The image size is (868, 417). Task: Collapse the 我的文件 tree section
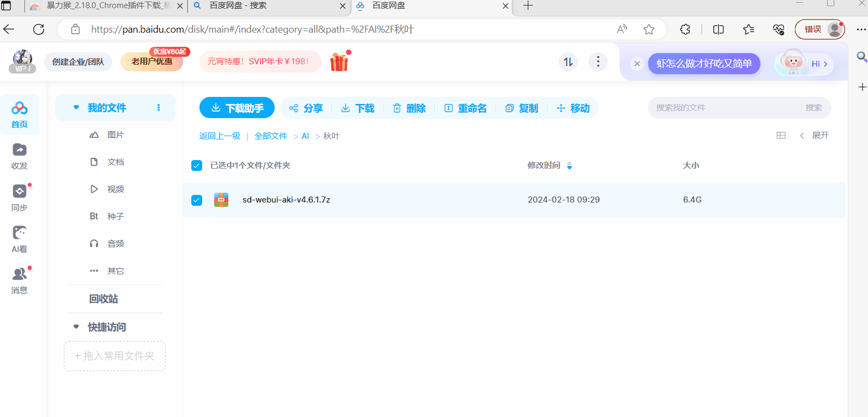coord(76,108)
